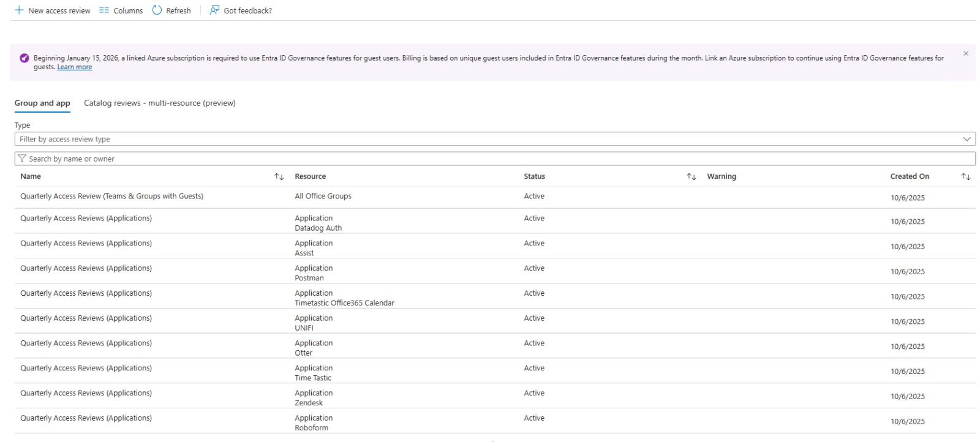Image resolution: width=980 pixels, height=442 pixels.
Task: Open the Columns chooser
Action: tap(121, 10)
